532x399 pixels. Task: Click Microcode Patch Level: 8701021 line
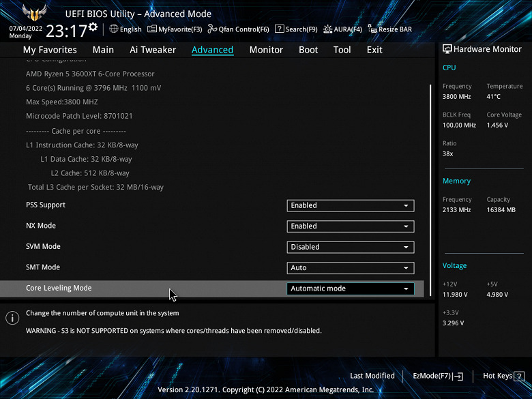[79, 116]
